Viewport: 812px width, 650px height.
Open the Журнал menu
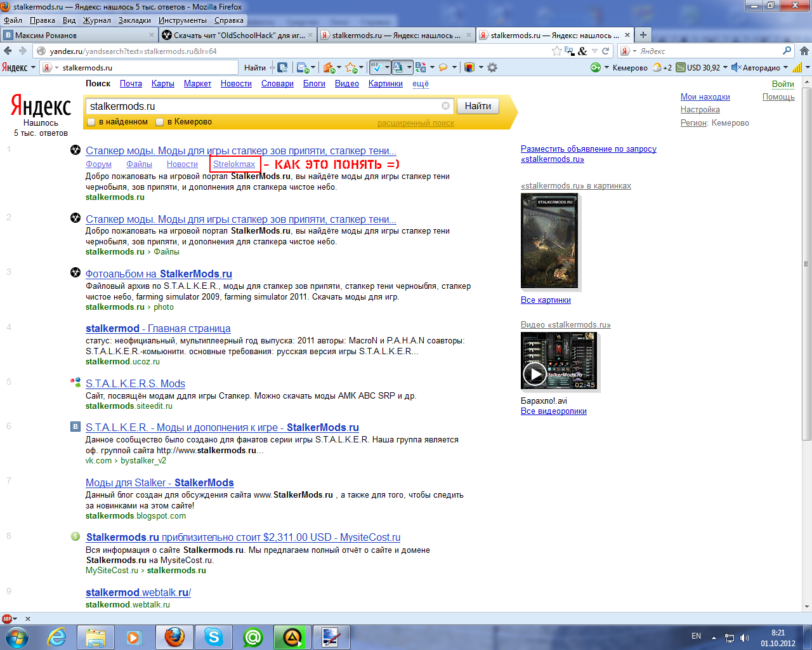pos(97,20)
